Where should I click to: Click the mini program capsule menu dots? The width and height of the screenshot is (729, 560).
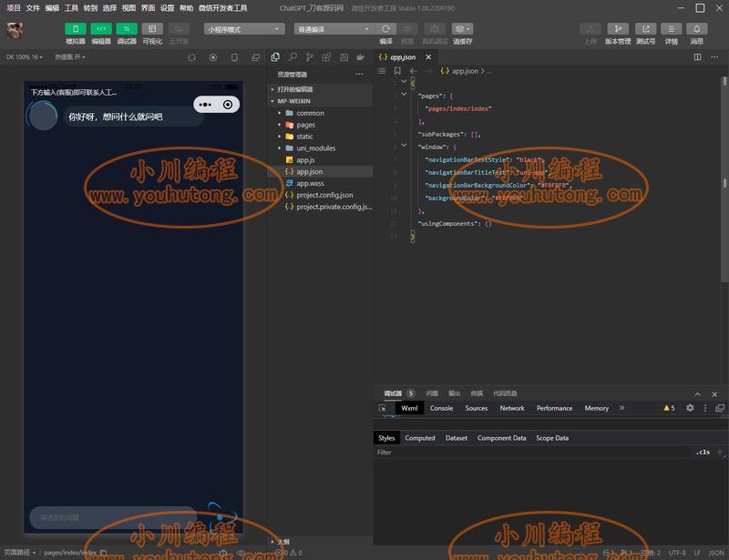pyautogui.click(x=205, y=105)
